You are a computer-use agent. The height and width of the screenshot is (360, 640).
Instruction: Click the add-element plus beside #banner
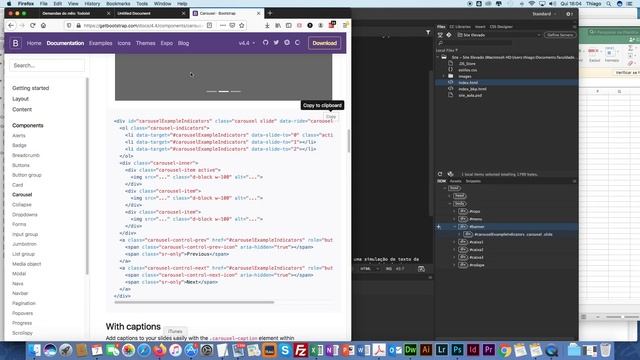[439, 227]
